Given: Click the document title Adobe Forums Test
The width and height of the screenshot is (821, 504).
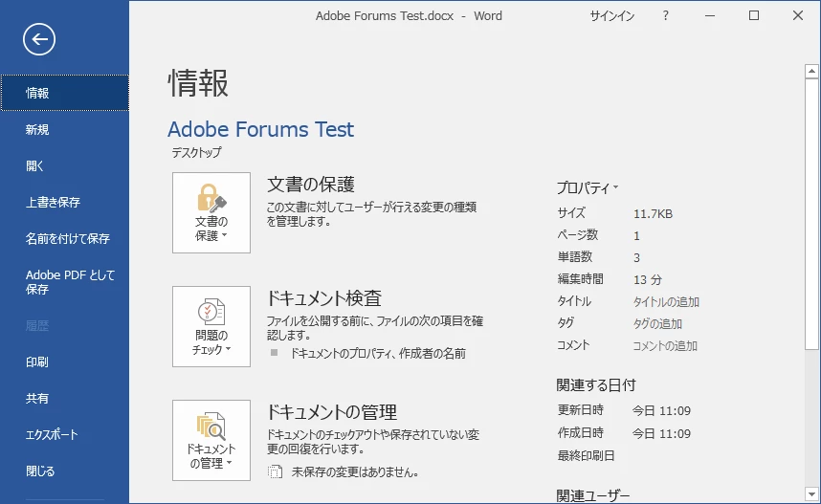Looking at the screenshot, I should coord(261,129).
